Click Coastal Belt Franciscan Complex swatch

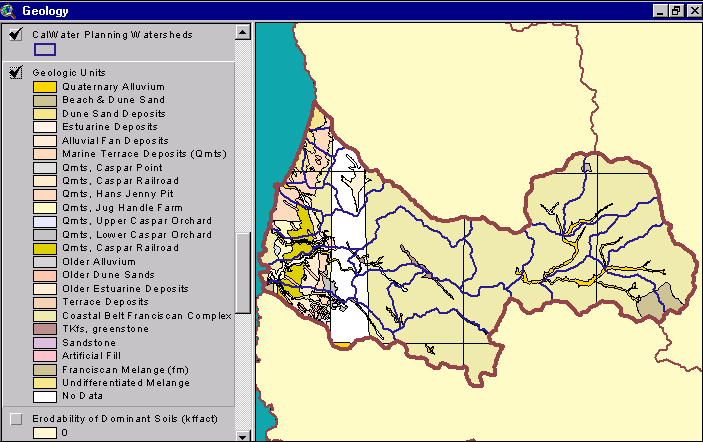(45, 316)
